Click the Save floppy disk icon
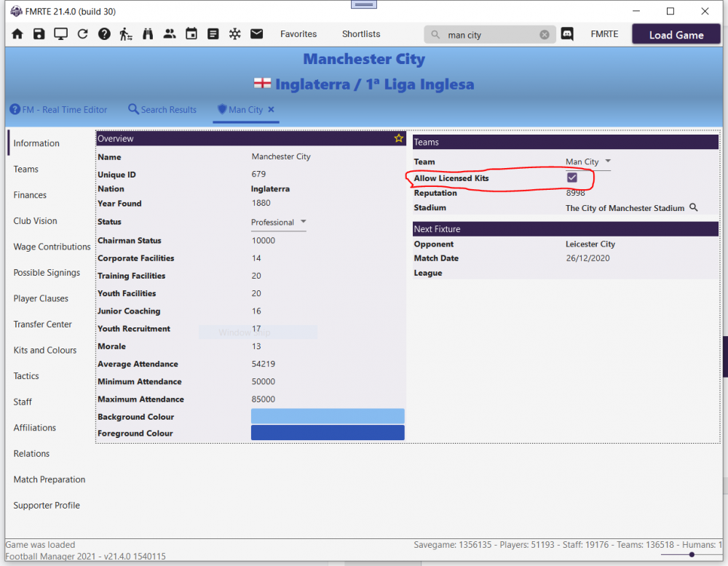728x566 pixels. (x=39, y=34)
